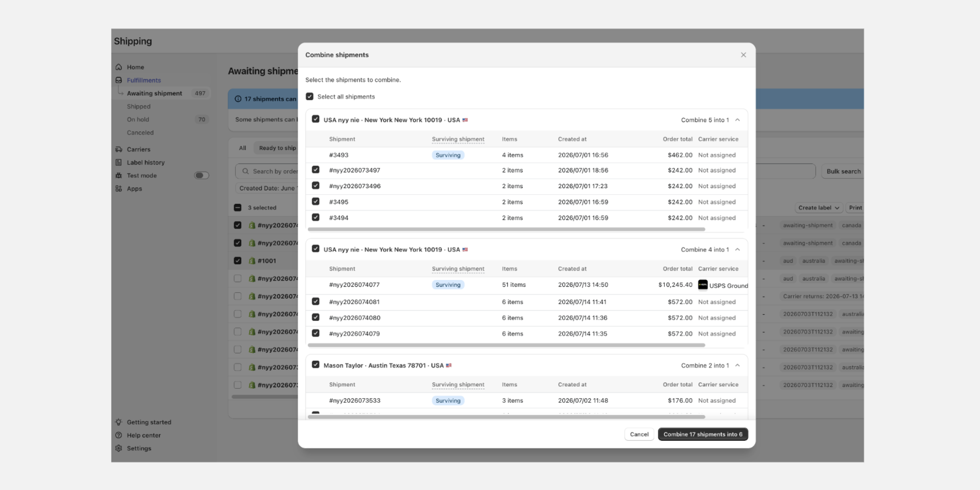Uncheck shipment #nyy2026074079 checkbox
This screenshot has width=980, height=490.
coord(315,333)
